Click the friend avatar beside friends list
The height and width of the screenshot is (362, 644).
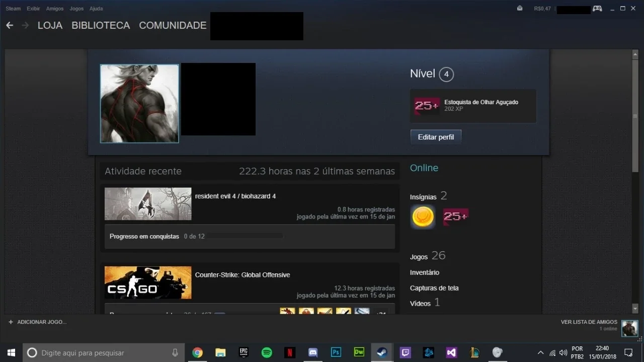tap(629, 328)
